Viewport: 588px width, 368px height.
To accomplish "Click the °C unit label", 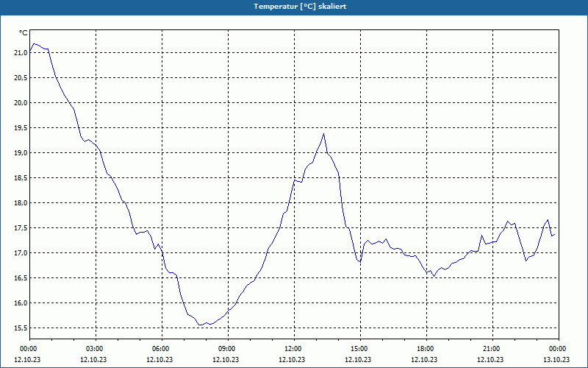I will click(x=24, y=33).
